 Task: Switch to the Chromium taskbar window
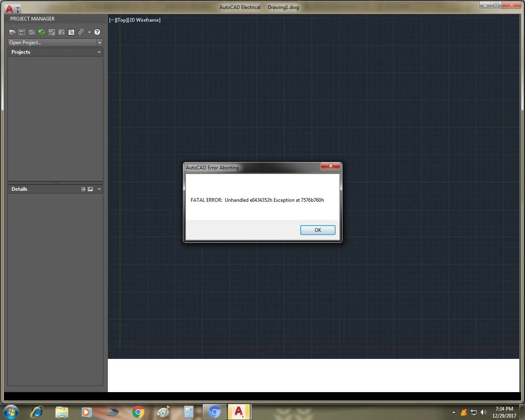[214, 412]
